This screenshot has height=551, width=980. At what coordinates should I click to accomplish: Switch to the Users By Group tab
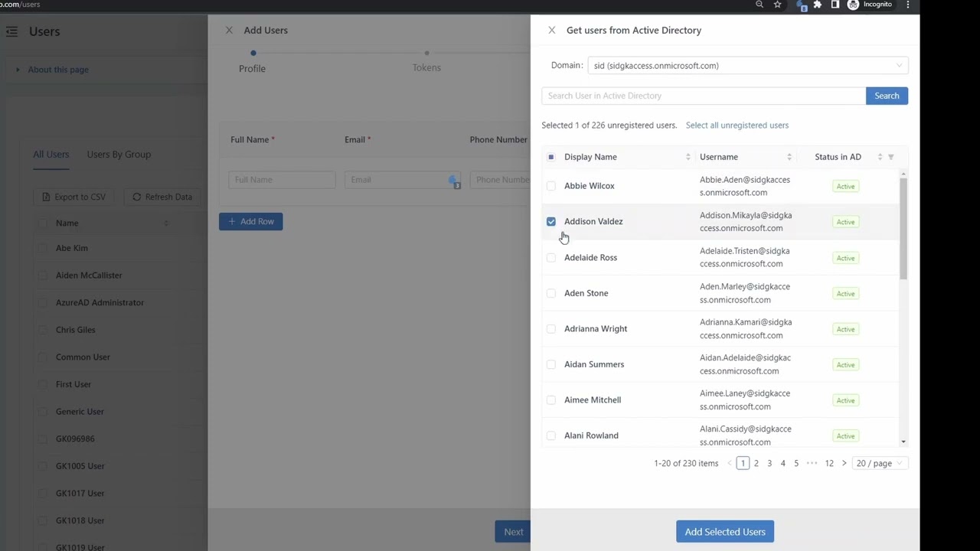(x=119, y=155)
